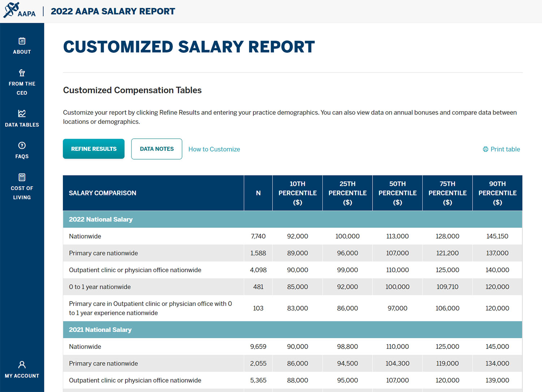
Task: Click the 0 to 1 year nationwide row
Action: [x=100, y=287]
